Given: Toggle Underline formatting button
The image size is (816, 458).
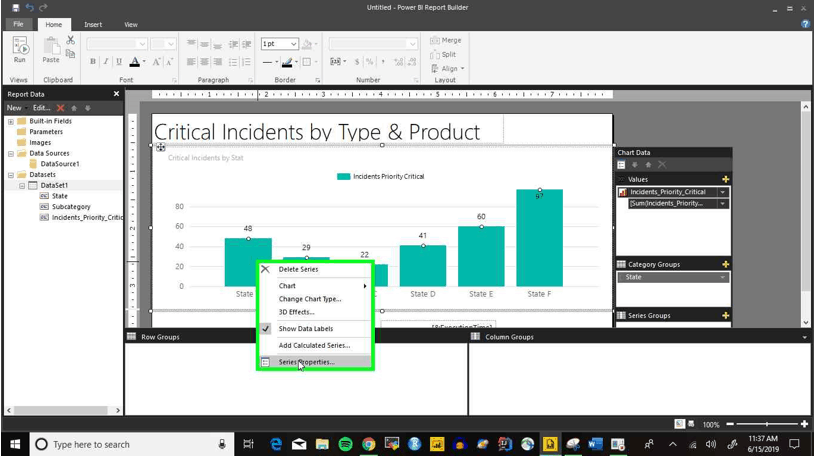Looking at the screenshot, I should click(x=119, y=61).
